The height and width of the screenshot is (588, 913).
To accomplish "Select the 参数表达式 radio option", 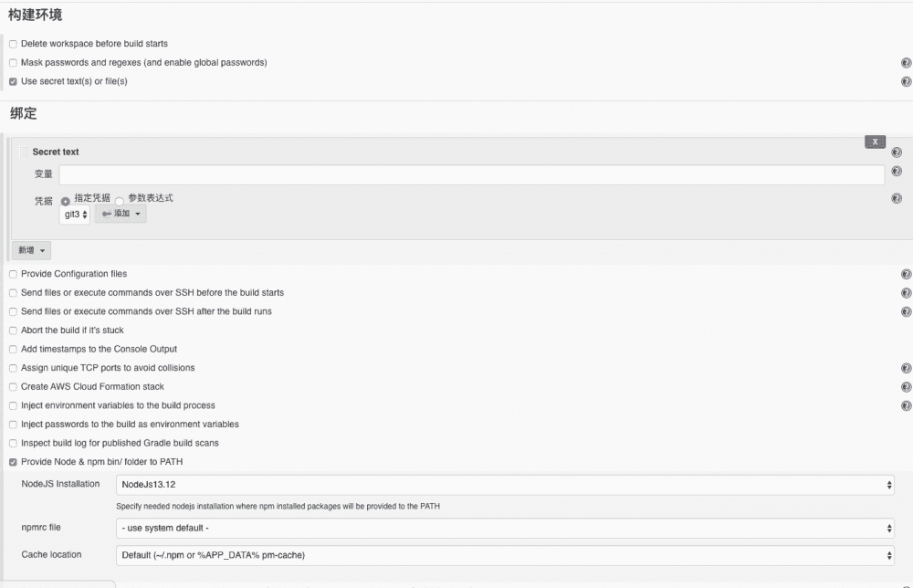I will point(120,201).
